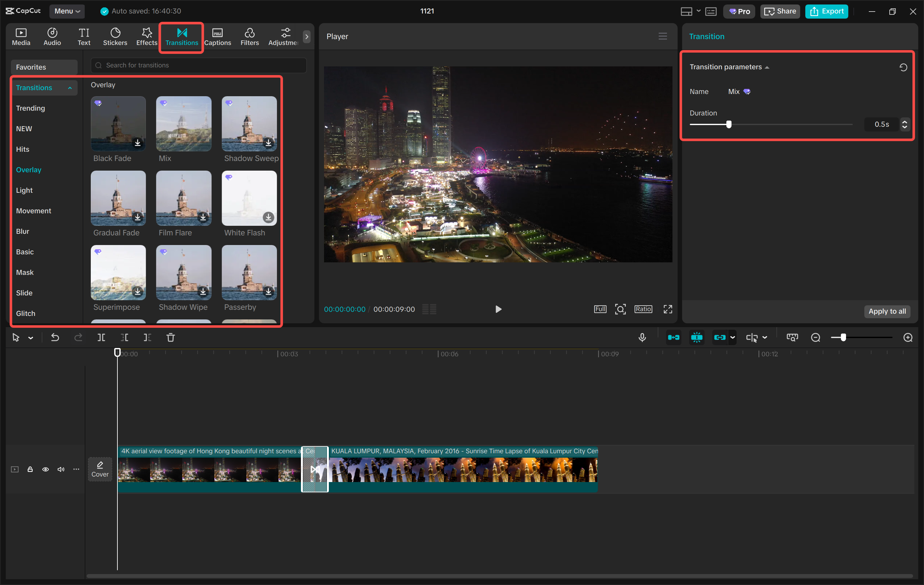
Task: Select the White Flash transition thumbnail
Action: click(x=249, y=198)
